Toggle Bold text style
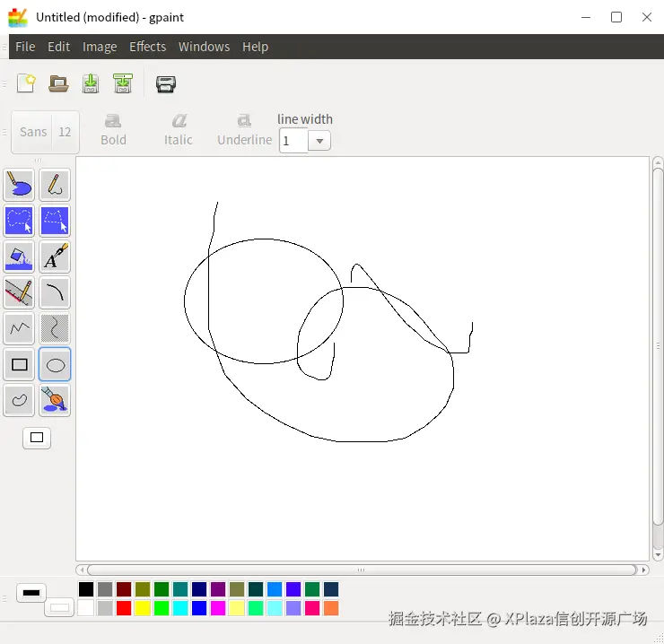 tap(113, 130)
